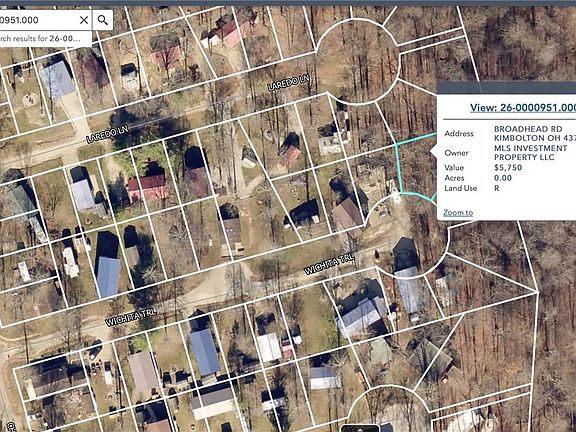Open the View: 26-0000951.000 parcel link

coord(523,108)
